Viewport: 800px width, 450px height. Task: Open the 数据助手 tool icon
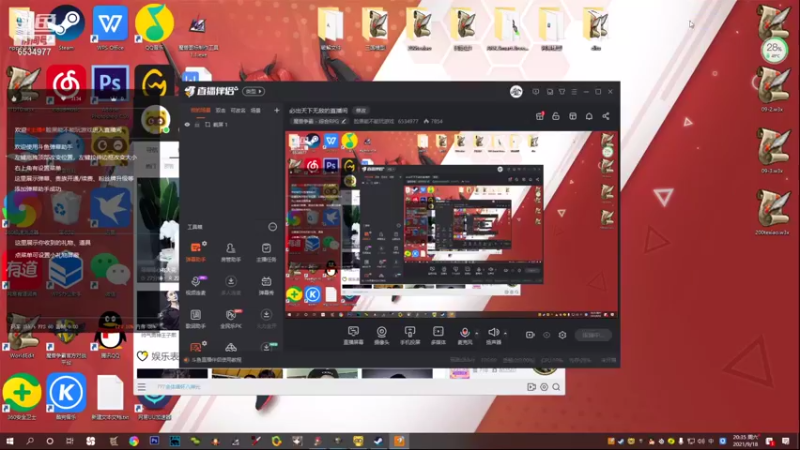click(x=195, y=318)
